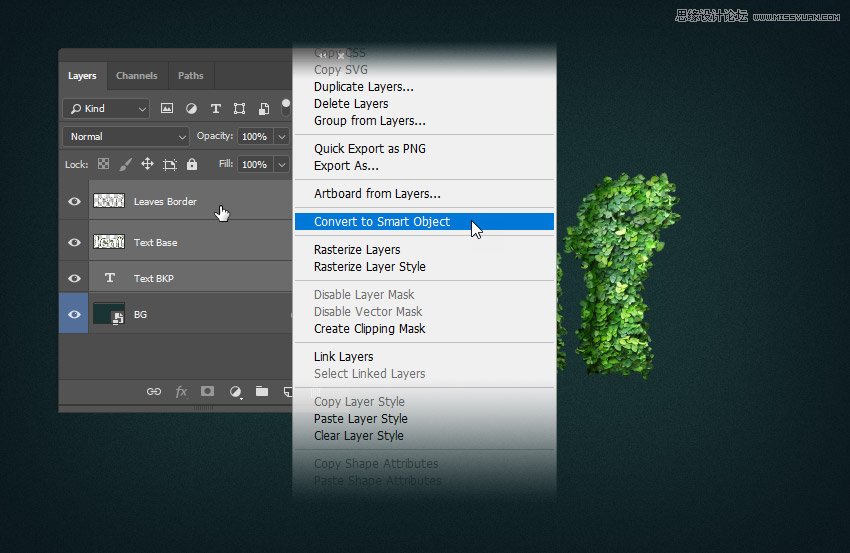This screenshot has width=850, height=553.
Task: Click the lock position move icon
Action: pos(147,164)
